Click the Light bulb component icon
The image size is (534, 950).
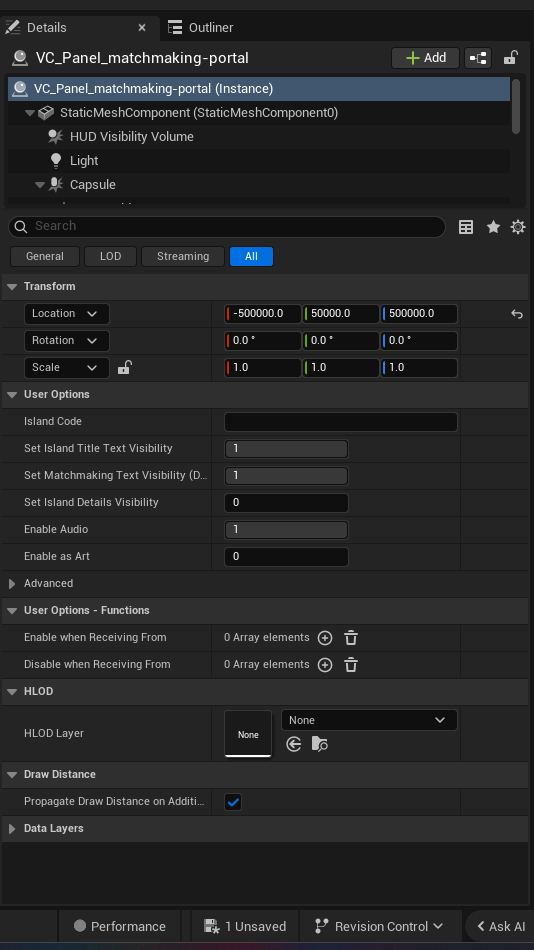(x=56, y=161)
